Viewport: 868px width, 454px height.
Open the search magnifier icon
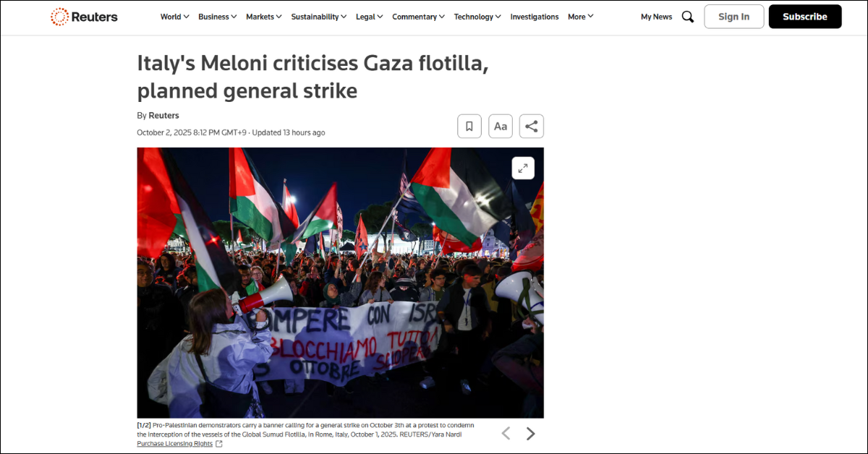coord(688,17)
